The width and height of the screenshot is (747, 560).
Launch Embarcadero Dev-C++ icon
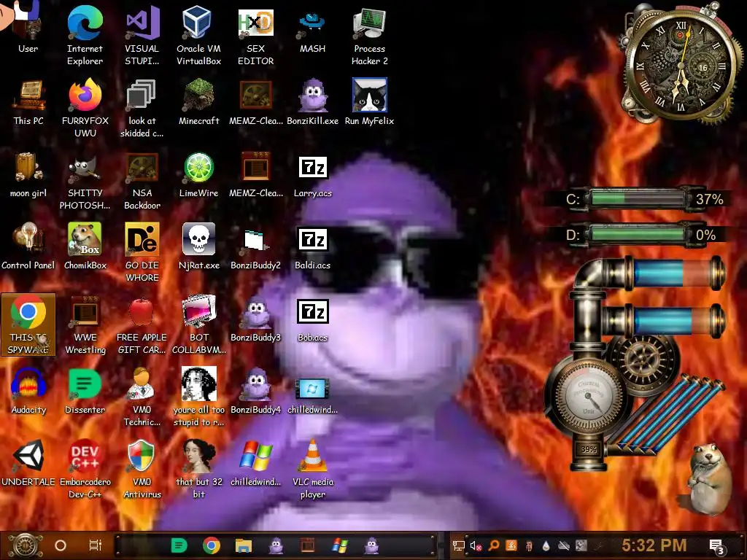85,469
